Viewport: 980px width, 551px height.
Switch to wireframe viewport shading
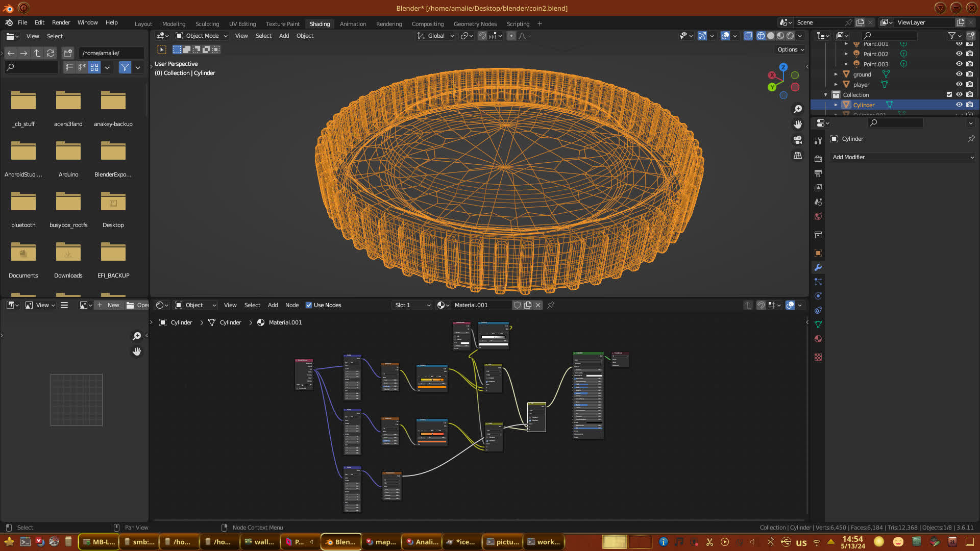tap(761, 36)
